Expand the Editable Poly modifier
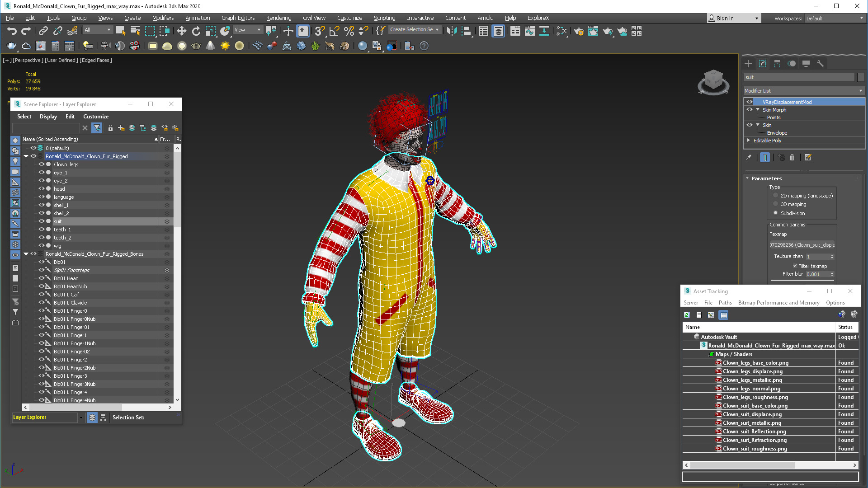 coord(749,141)
